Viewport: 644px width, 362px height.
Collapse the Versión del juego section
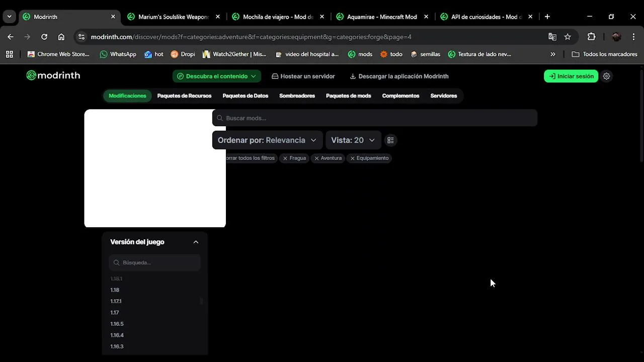click(196, 242)
